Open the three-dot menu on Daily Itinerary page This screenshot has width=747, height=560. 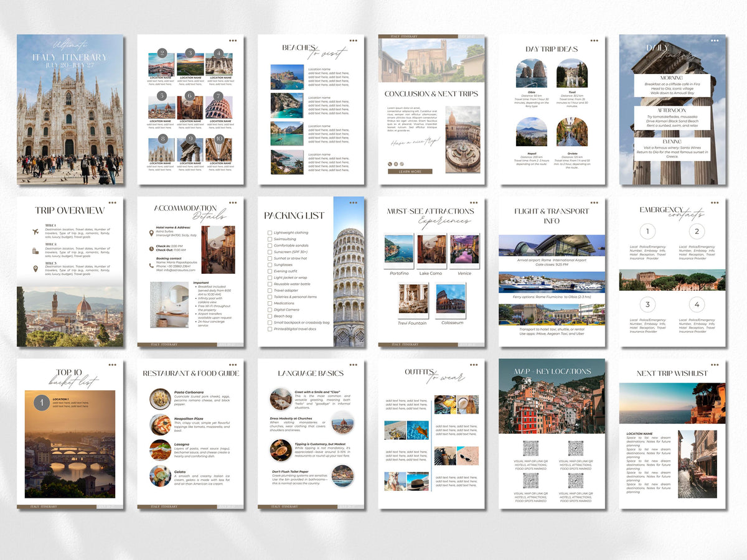715,40
